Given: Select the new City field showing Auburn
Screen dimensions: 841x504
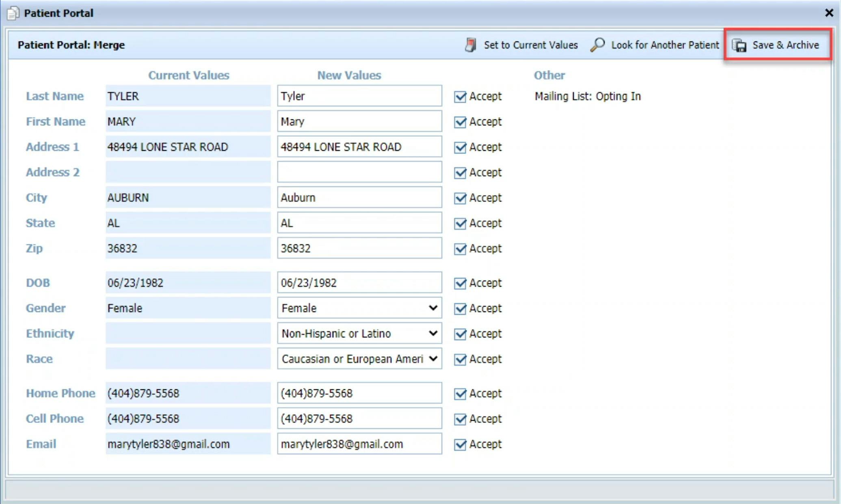Looking at the screenshot, I should (359, 198).
